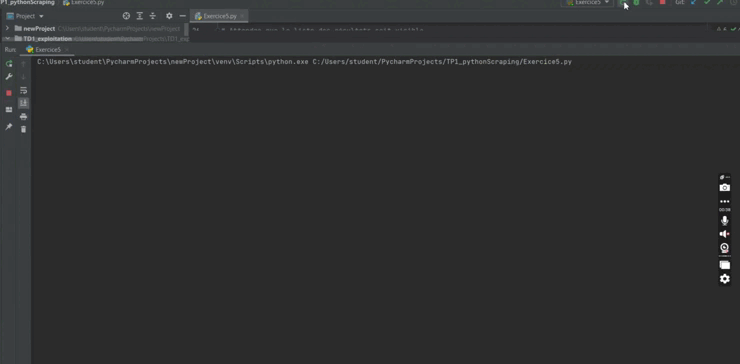Click the P1_pythonScraping breadcrumb
The image size is (740, 364).
pos(27,2)
